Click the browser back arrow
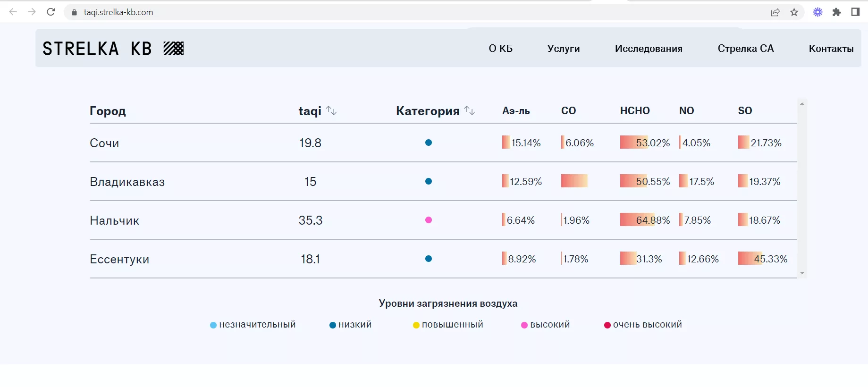 (x=13, y=12)
